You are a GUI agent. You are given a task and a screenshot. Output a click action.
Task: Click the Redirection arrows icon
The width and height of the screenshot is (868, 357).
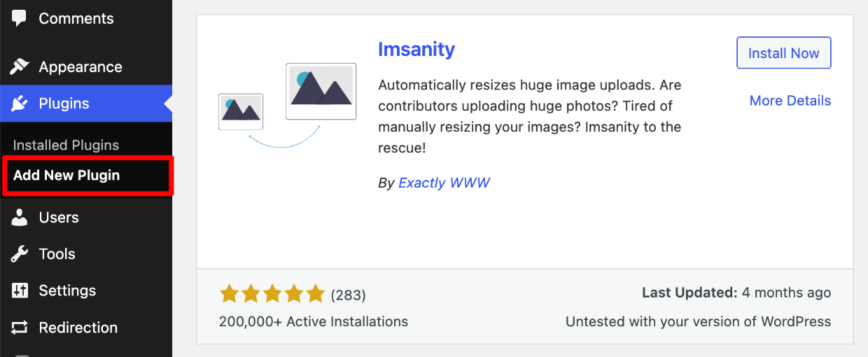coord(20,327)
